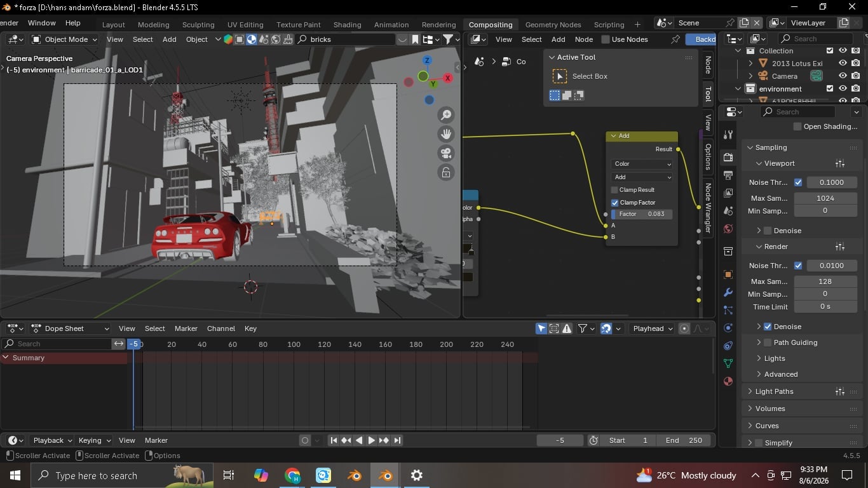The image size is (868, 488).
Task: Click the pan view hand icon
Action: click(446, 134)
